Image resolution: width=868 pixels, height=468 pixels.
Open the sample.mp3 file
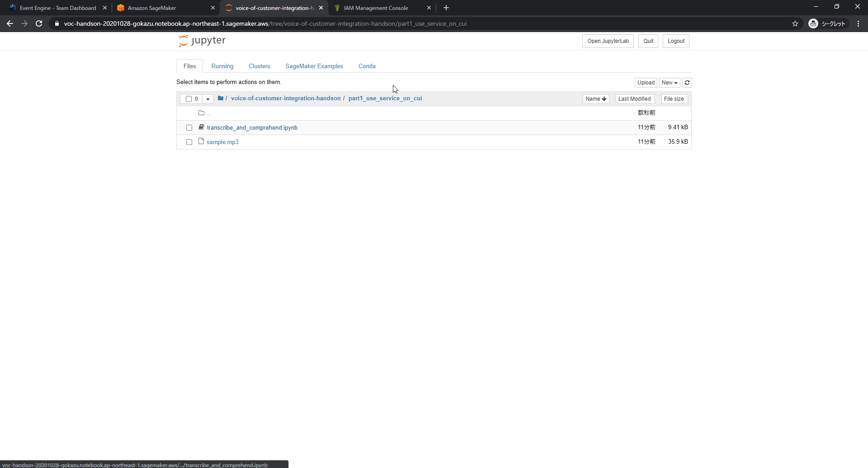click(x=222, y=142)
